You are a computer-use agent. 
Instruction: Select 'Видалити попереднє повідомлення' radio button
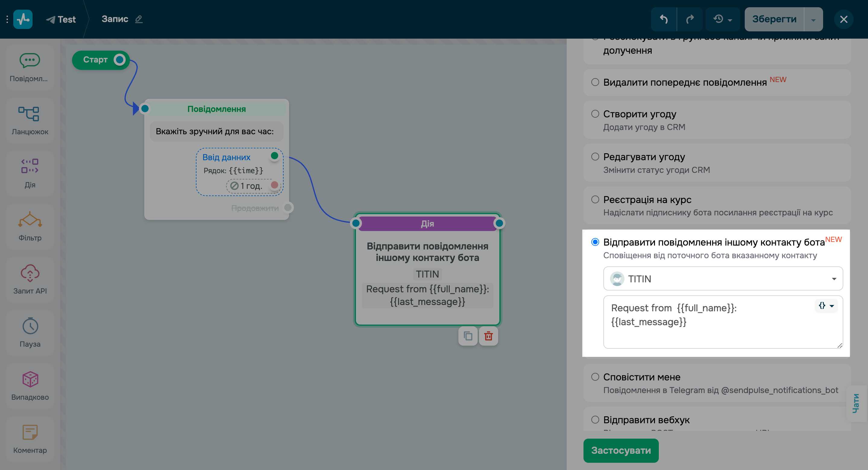click(x=595, y=82)
